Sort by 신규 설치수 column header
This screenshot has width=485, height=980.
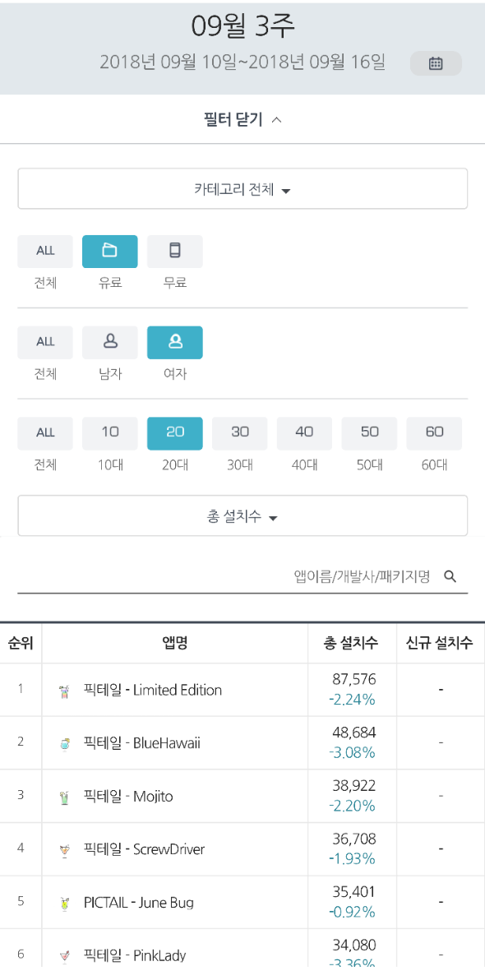440,643
